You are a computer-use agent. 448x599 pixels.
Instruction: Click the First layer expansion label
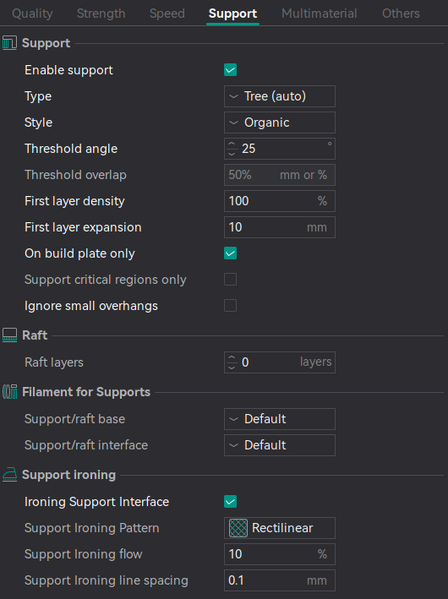(83, 227)
